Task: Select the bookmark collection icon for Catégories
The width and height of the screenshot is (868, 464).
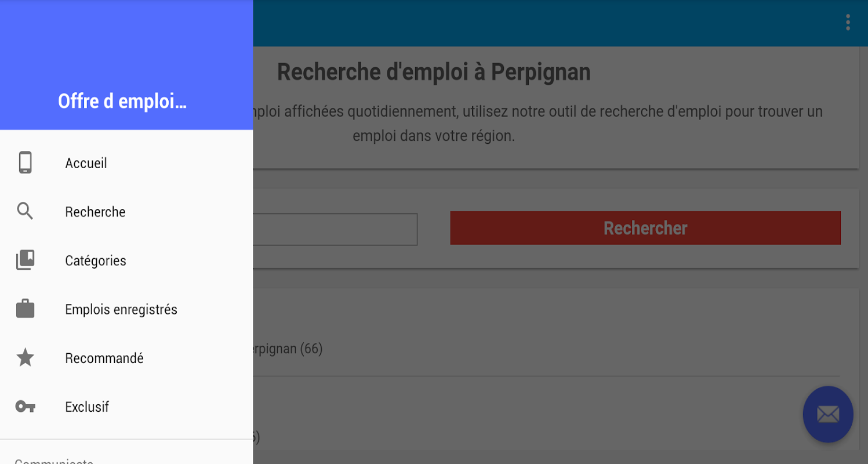Action: coord(25,260)
